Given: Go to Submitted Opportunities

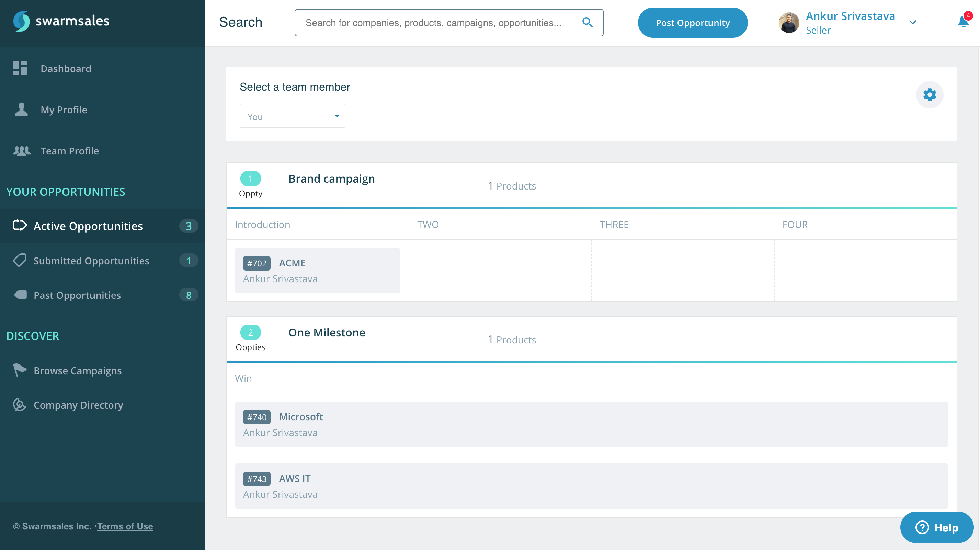Looking at the screenshot, I should [x=91, y=261].
